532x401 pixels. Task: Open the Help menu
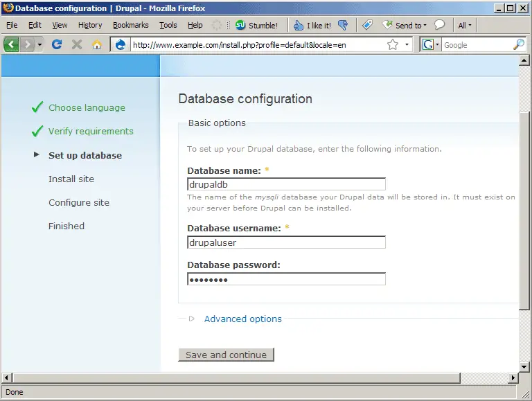click(x=195, y=25)
